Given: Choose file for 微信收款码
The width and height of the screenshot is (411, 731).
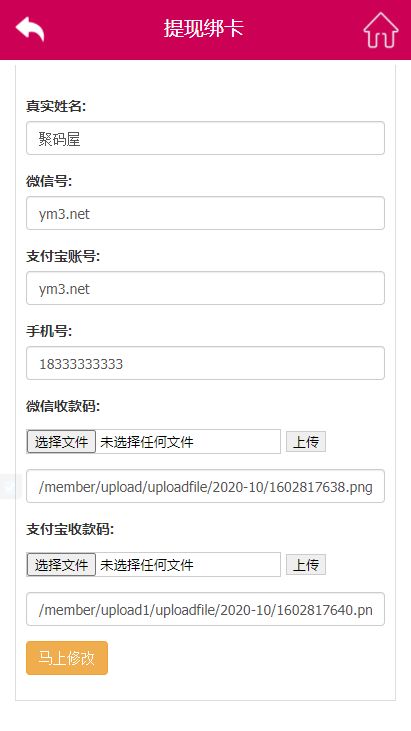Looking at the screenshot, I should [x=62, y=441].
